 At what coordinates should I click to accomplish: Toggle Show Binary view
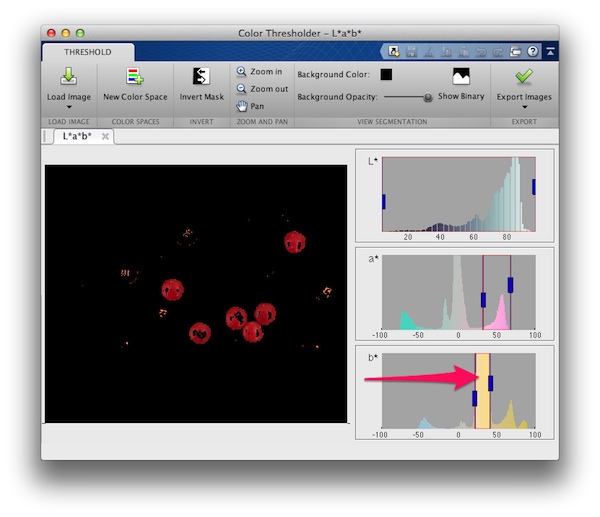[461, 78]
